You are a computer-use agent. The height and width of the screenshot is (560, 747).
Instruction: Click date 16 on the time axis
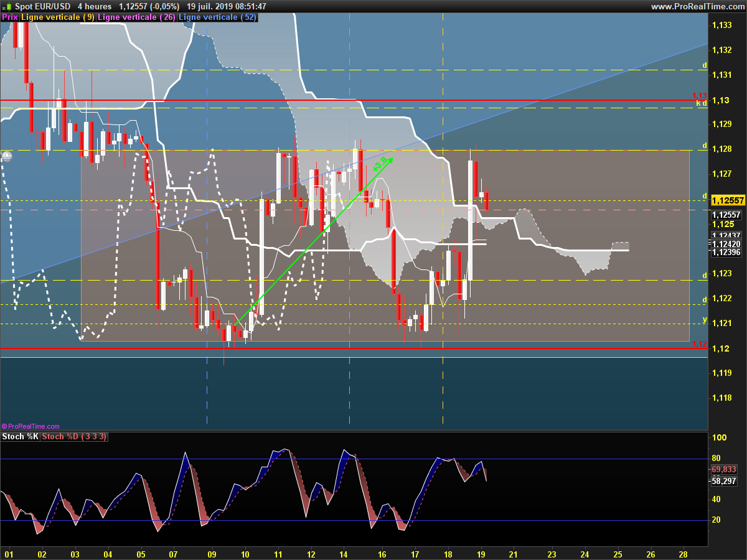382,554
